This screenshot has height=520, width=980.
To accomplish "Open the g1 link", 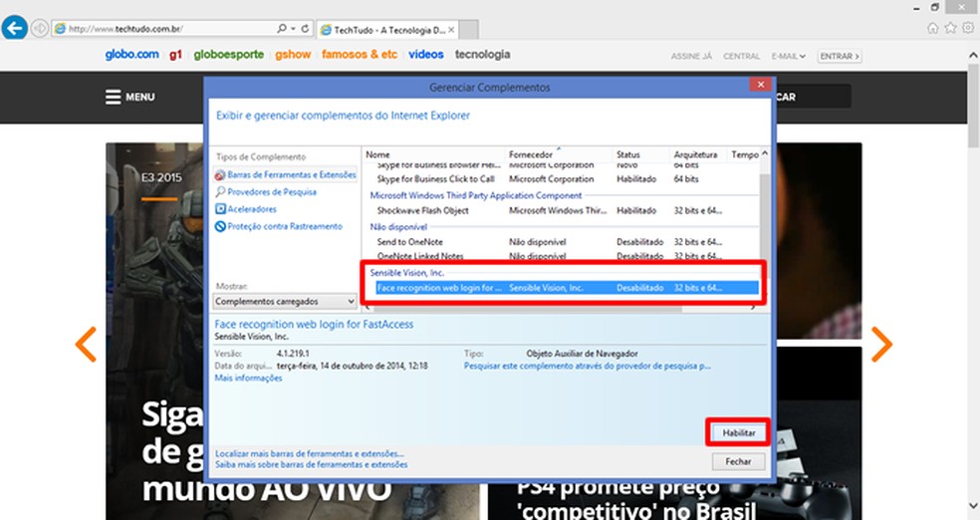I will click(175, 55).
